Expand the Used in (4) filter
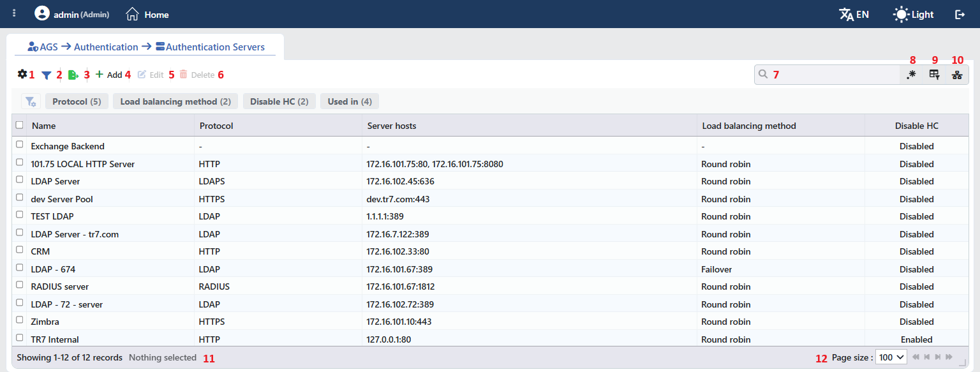Screen dimensions: 980x372 (x=350, y=101)
